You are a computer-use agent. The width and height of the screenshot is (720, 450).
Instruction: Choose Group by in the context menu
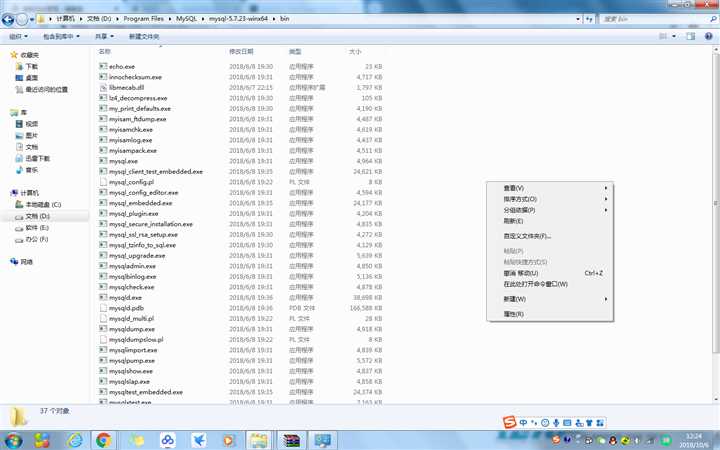pos(550,210)
